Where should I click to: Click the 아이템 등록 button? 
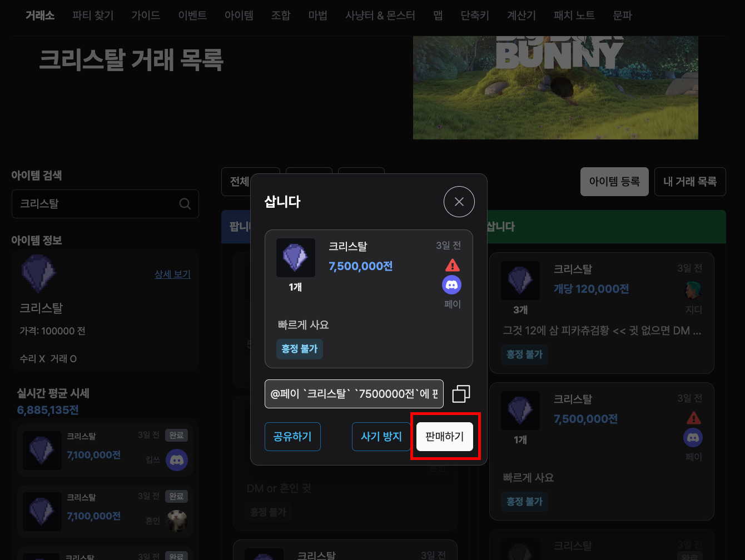[614, 182]
